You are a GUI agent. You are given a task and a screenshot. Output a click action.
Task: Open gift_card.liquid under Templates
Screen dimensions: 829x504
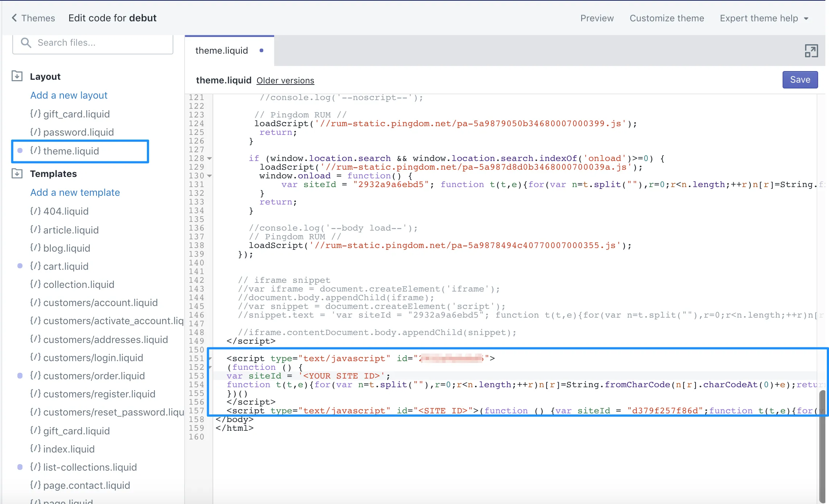(77, 431)
